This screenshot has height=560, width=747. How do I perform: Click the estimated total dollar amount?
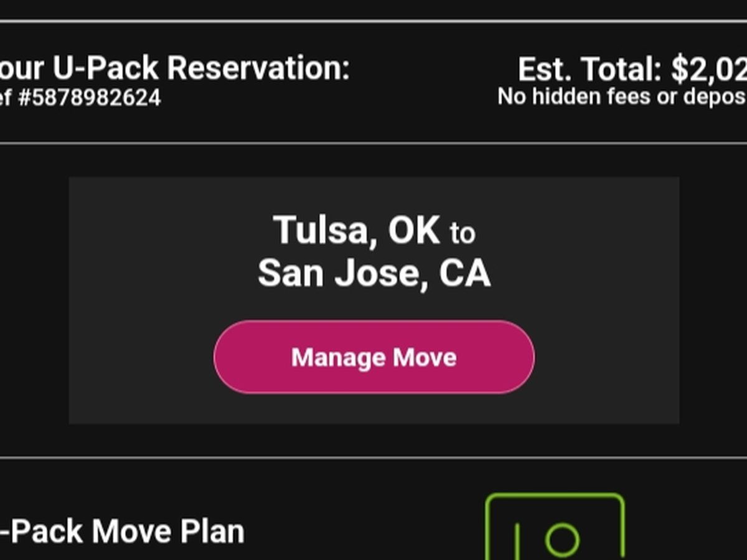tap(710, 70)
